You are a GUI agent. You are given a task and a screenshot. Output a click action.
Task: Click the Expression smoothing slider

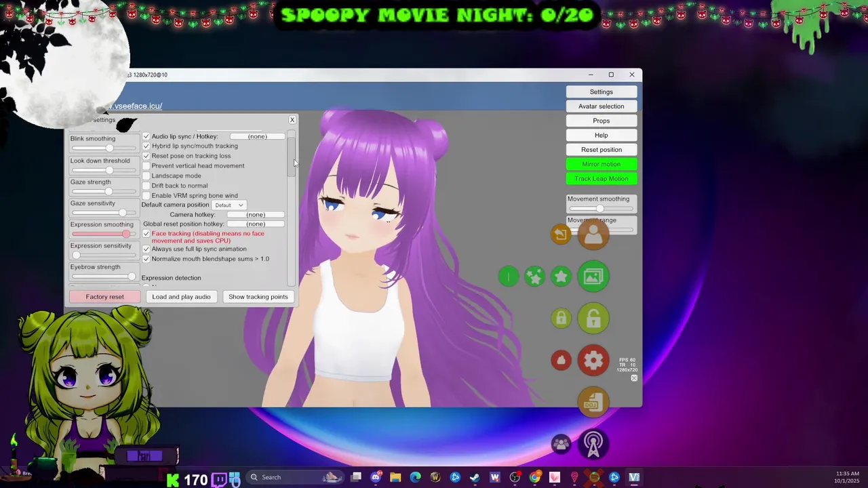tap(103, 234)
